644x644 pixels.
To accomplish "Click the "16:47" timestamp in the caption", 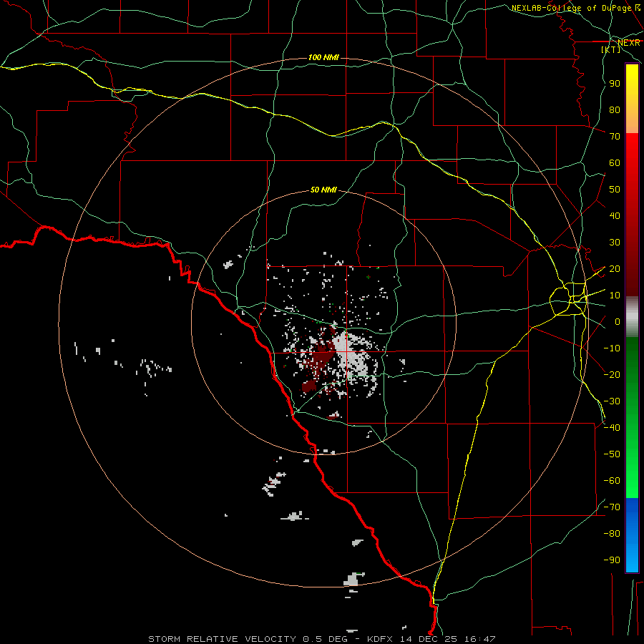I will pyautogui.click(x=479, y=639).
